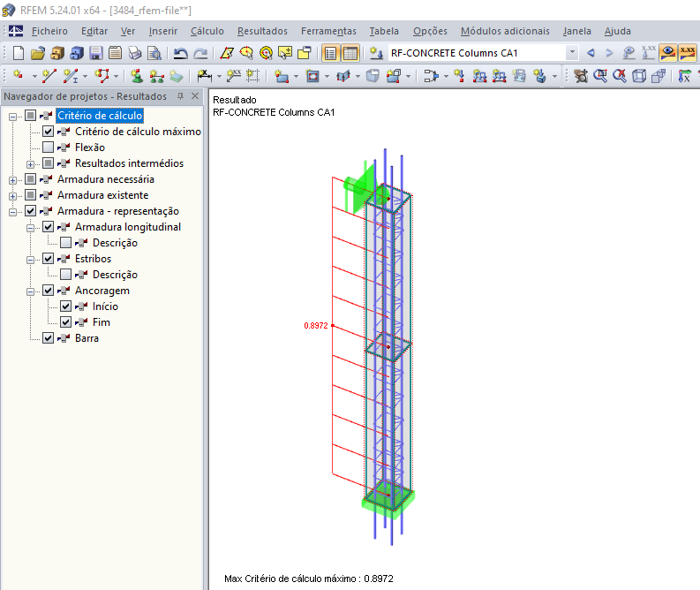The image size is (700, 590).
Task: Switch to wireframe display model icon
Action: tap(639, 76)
